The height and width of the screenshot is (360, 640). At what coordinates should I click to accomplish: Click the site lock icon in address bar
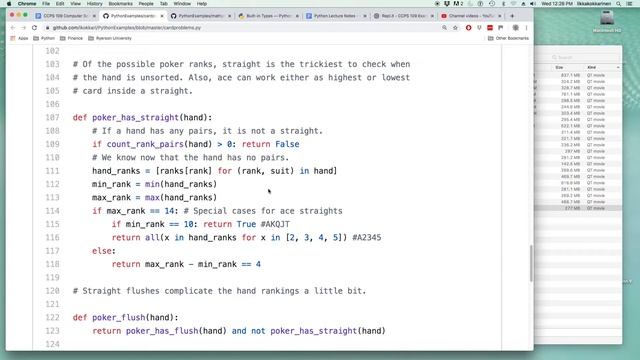pos(48,28)
